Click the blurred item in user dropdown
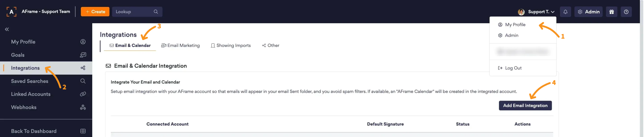 coord(523,52)
